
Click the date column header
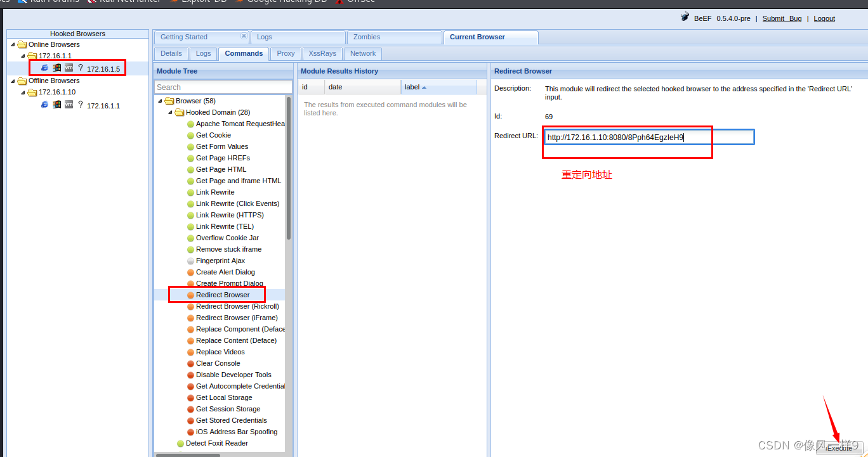[363, 87]
